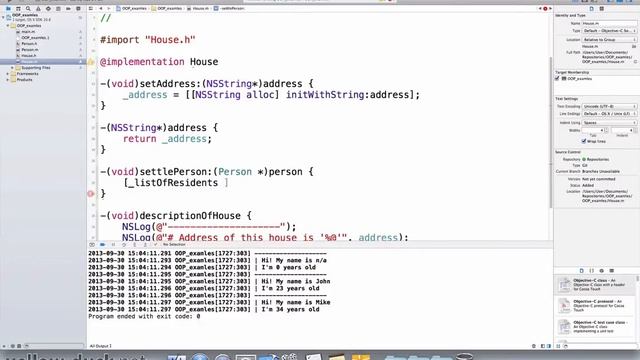
Task: Reveal full path with arrow icon
Action: click(x=636, y=62)
